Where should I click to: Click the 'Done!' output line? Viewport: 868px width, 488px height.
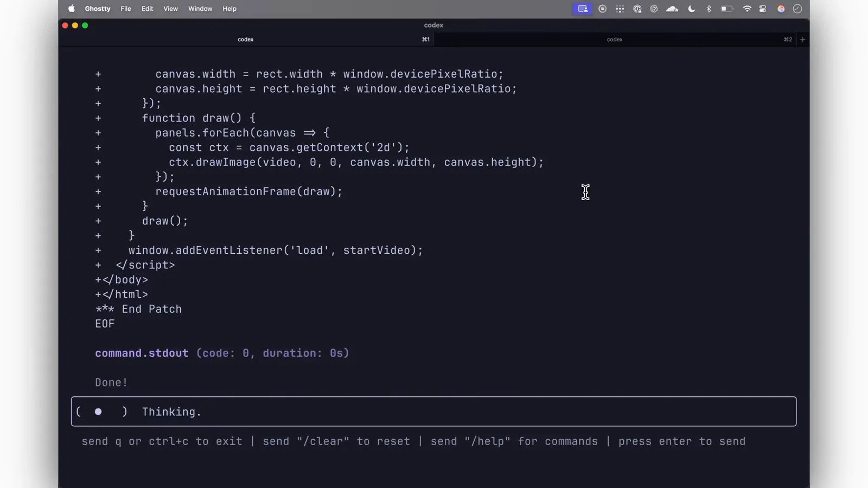[x=111, y=382]
